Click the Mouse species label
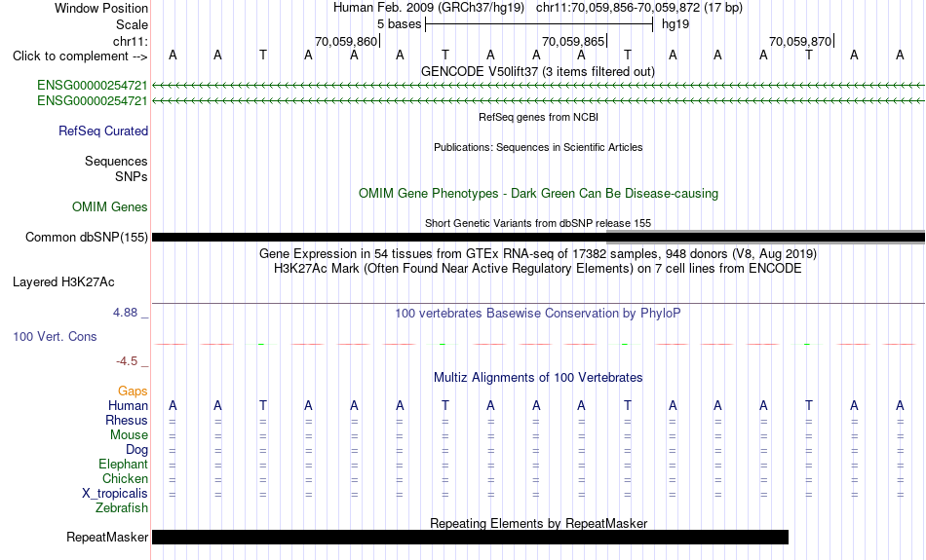 pos(129,435)
